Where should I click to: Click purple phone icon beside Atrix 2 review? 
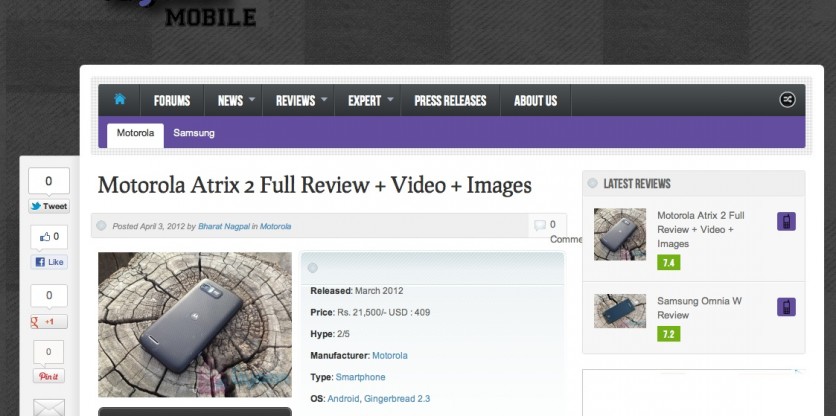point(786,221)
